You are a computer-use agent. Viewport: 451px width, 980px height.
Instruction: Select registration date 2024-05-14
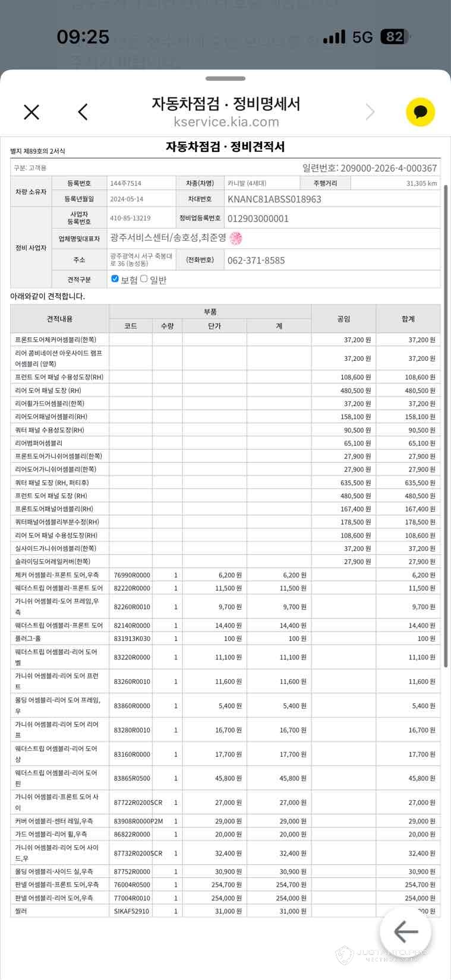(127, 199)
